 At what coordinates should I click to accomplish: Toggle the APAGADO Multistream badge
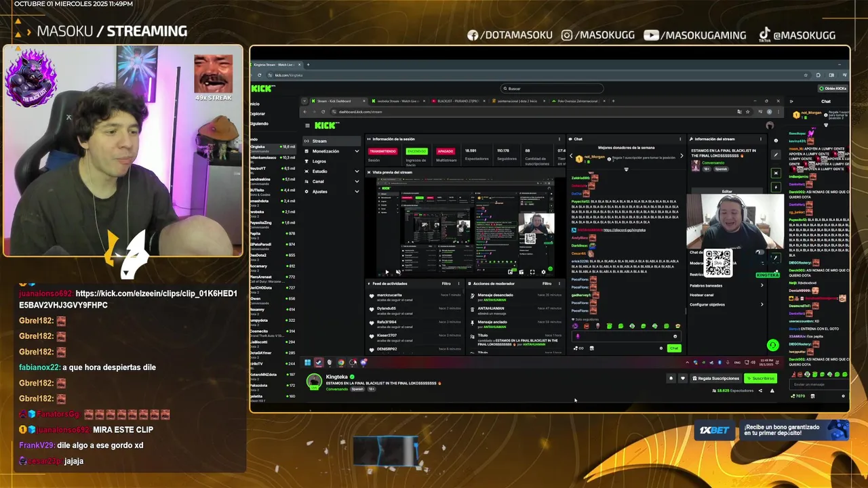pos(446,151)
